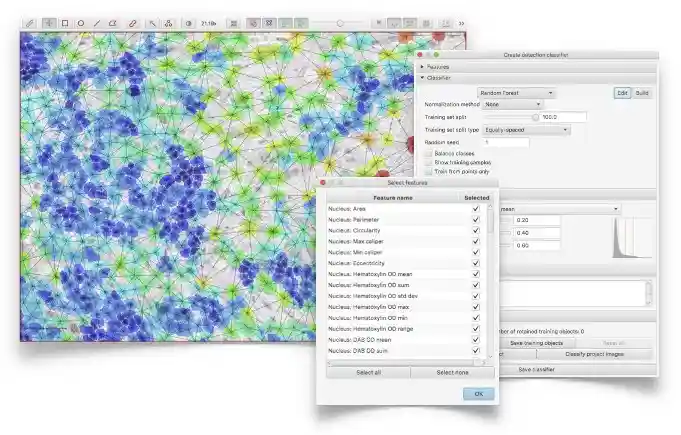
Task: Adjust the Training set split slider
Action: (x=534, y=117)
